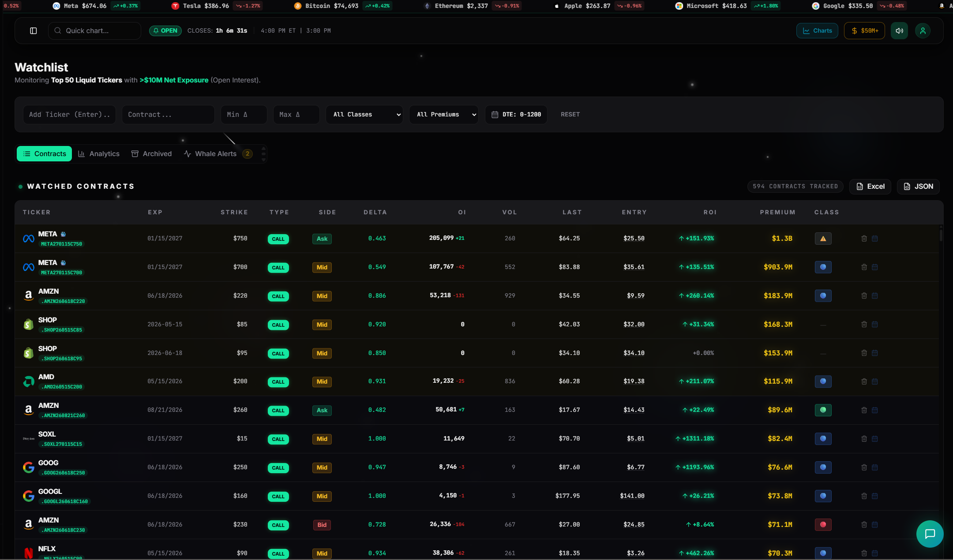The height and width of the screenshot is (560, 953).
Task: Click contract code SOXL270115C15
Action: pos(62,444)
